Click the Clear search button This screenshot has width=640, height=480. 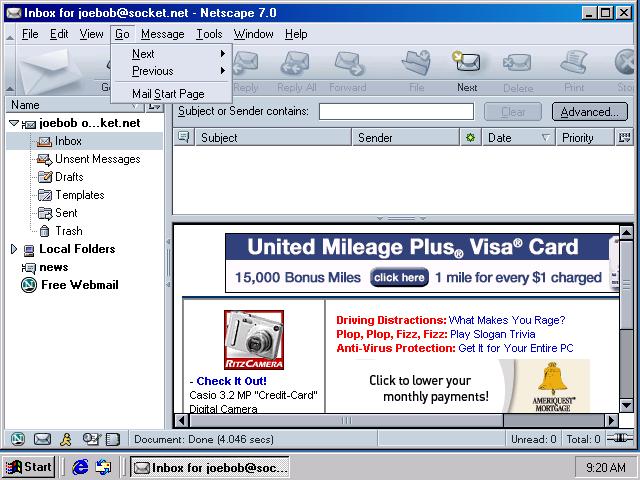click(513, 111)
